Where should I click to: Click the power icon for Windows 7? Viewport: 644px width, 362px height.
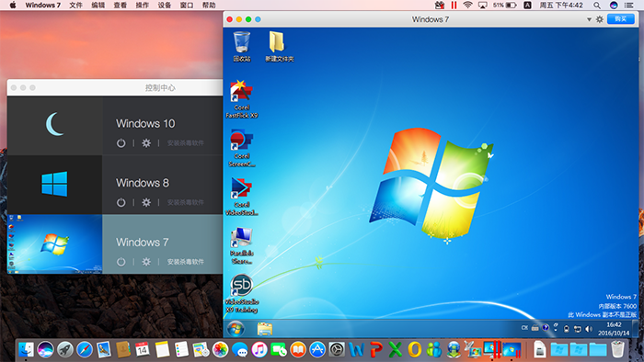tap(121, 262)
